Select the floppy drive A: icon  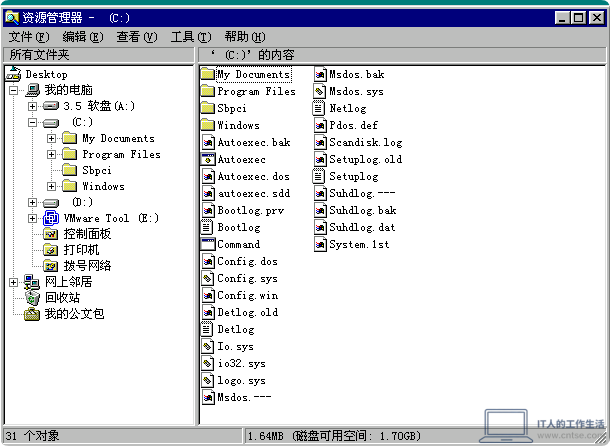[51, 106]
